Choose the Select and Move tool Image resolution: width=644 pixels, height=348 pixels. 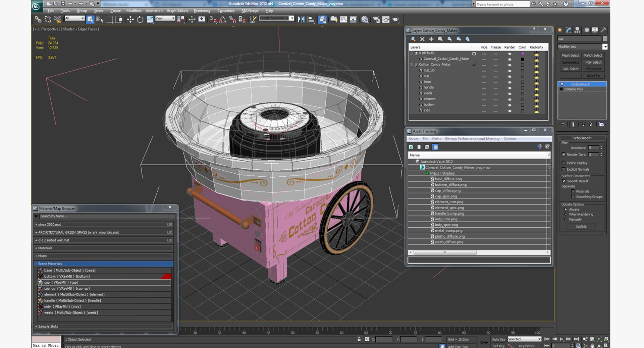(x=130, y=19)
